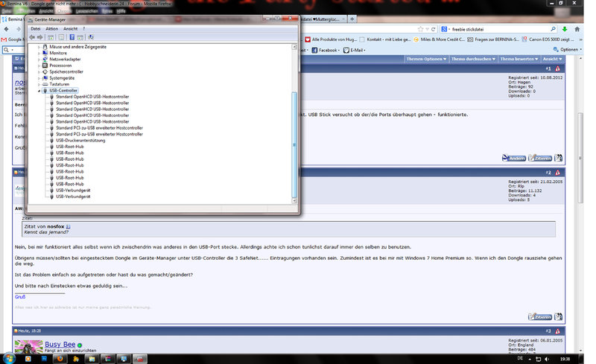This screenshot has height=364, width=596.
Task: Expand the Prozessoren node
Action: [39, 66]
